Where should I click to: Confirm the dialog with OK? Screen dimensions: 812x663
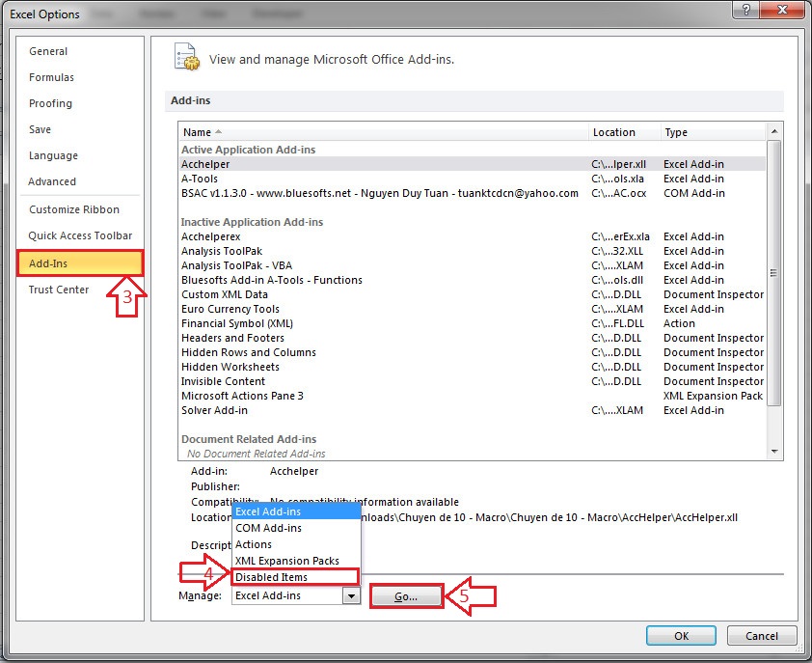681,636
